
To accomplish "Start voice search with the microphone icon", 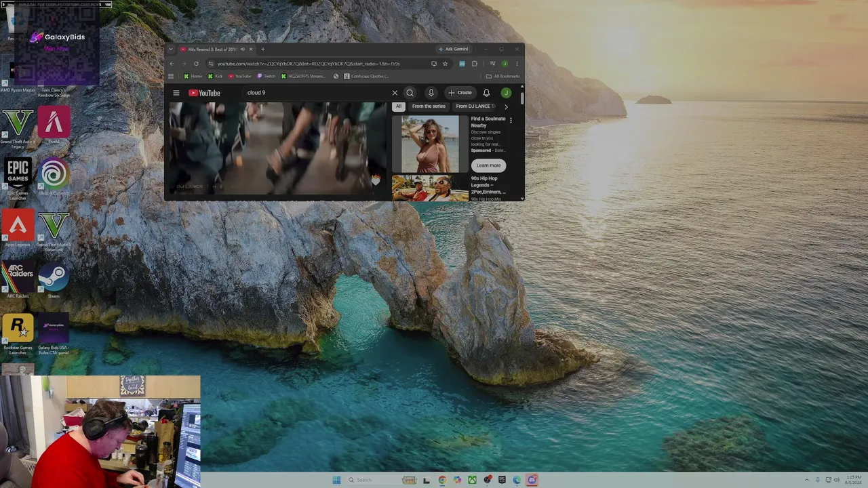I will pos(431,93).
